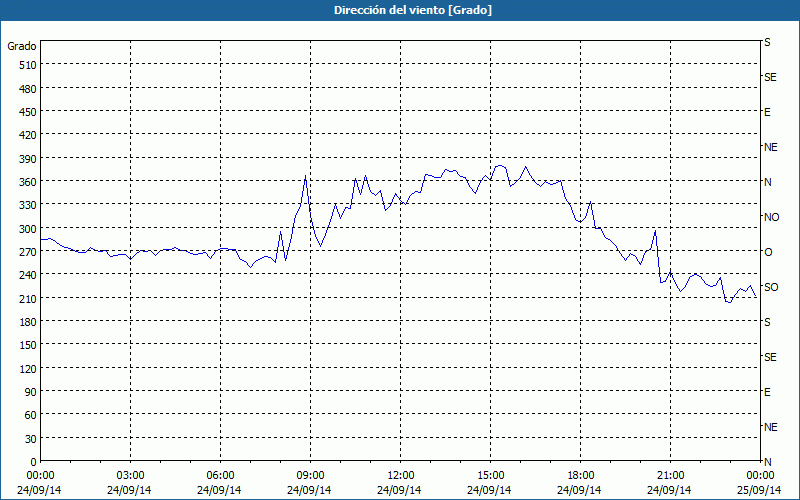Image resolution: width=800 pixels, height=500 pixels.
Task: Click the 18:00 time label
Action: point(581,475)
